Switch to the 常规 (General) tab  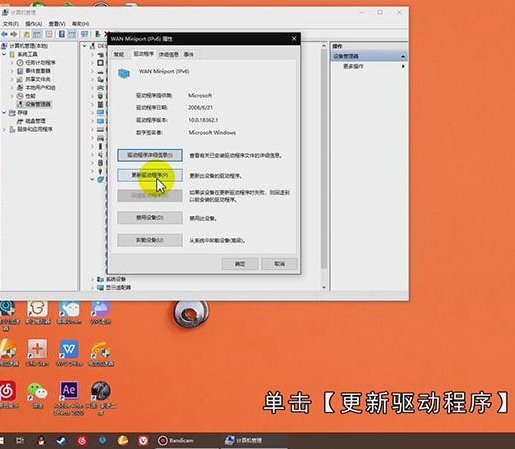point(119,54)
